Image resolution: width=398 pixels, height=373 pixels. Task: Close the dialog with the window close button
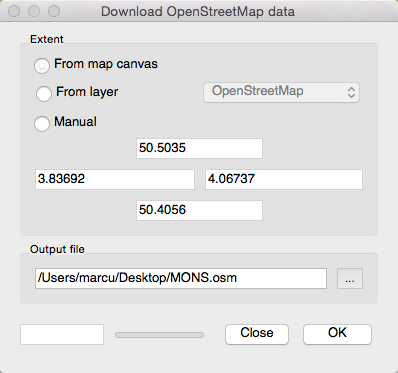14,11
